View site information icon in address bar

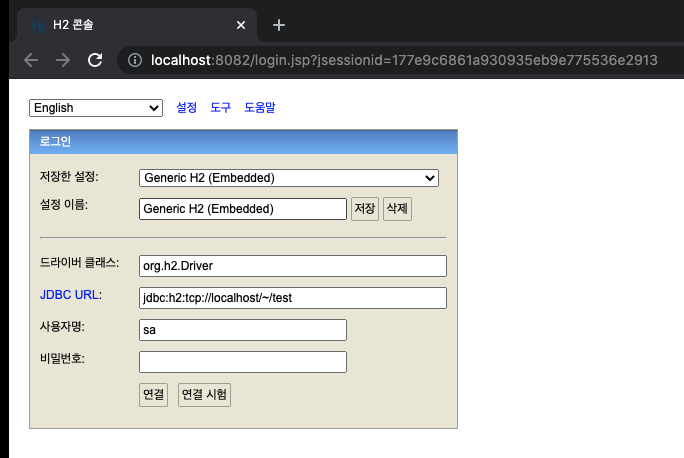[135, 60]
